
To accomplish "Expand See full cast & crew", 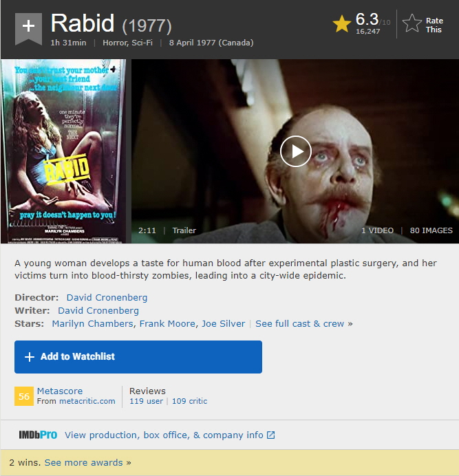I will click(x=303, y=324).
